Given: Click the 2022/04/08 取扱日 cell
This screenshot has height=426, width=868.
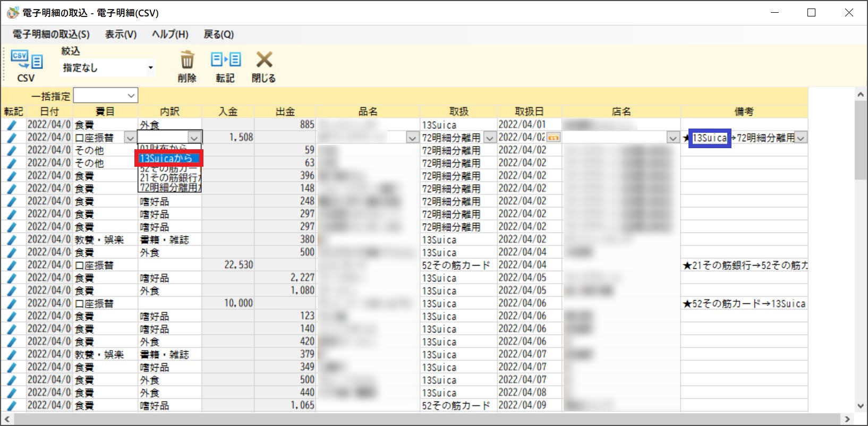Looking at the screenshot, I should [x=529, y=393].
